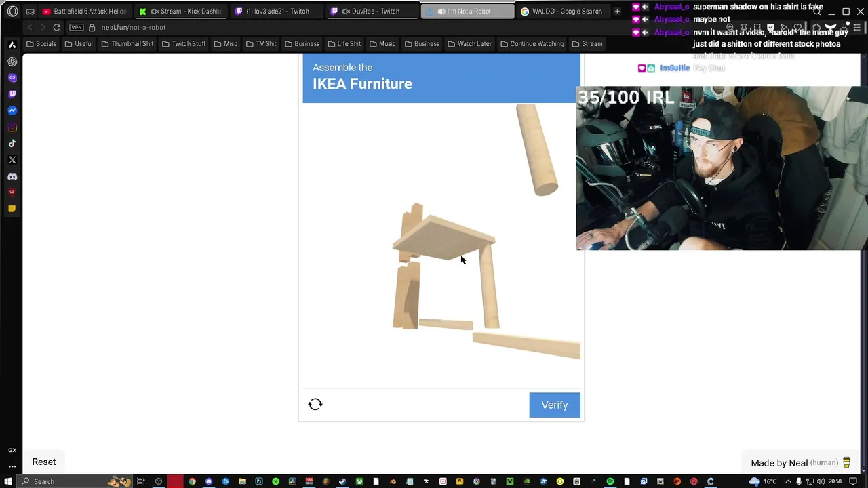Switch to DuvRae - Twitch tab
This screenshot has width=868, height=488.
[372, 11]
